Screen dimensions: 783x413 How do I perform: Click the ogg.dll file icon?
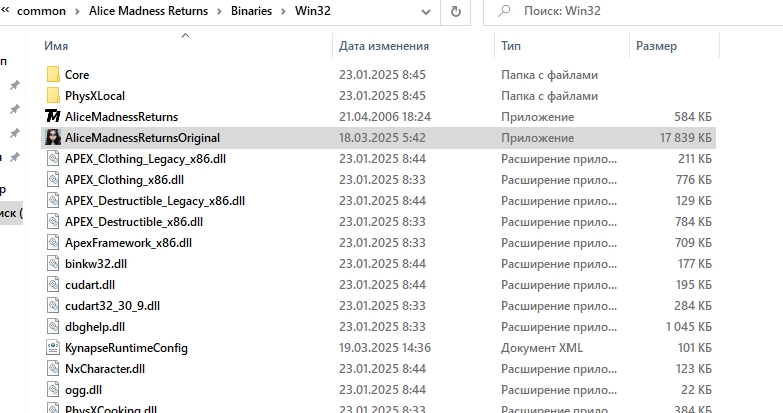pos(53,389)
